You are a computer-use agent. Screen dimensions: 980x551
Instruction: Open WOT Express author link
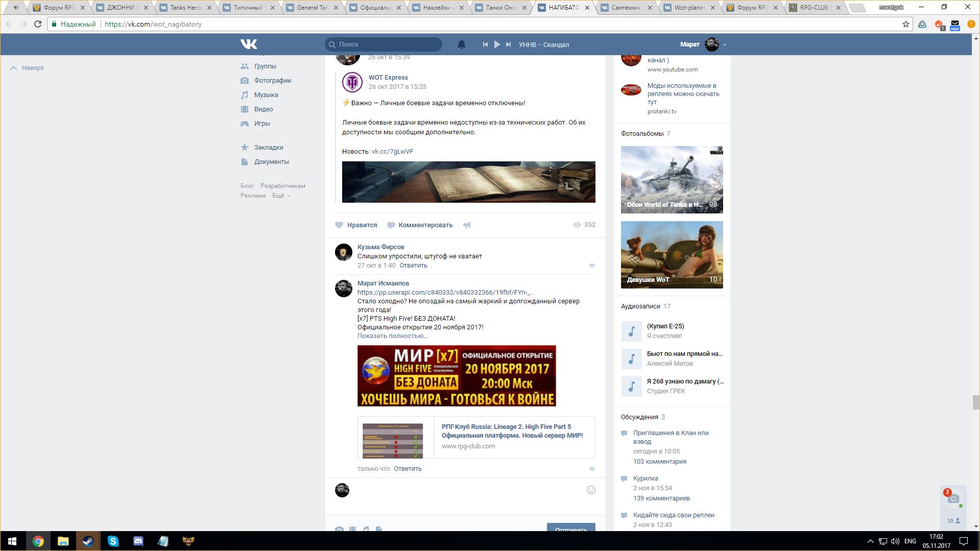tap(388, 78)
